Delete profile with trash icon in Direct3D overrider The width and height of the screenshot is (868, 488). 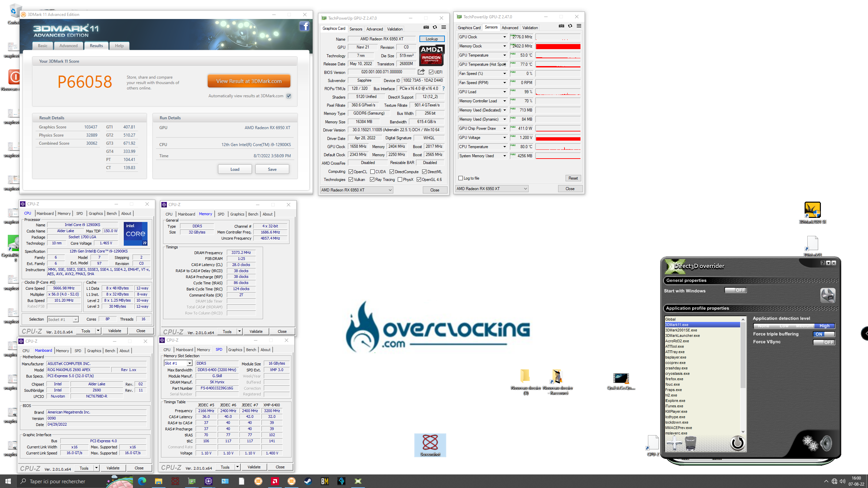pos(690,443)
